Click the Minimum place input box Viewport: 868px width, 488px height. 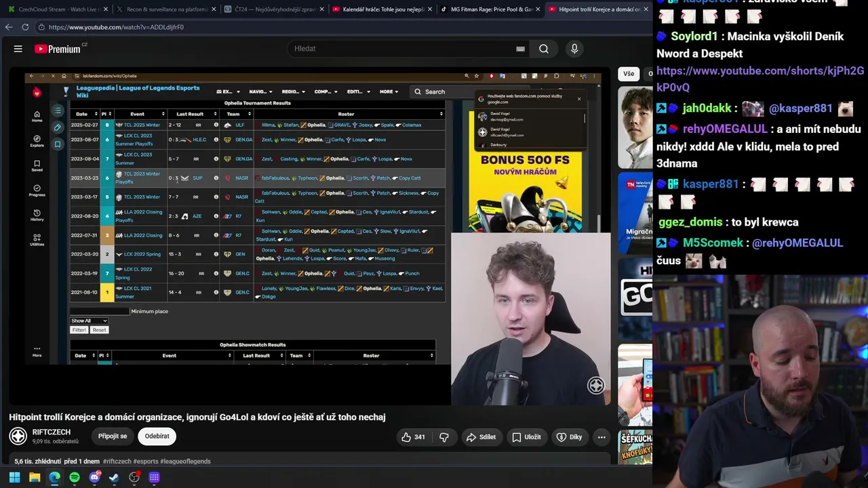pos(99,311)
